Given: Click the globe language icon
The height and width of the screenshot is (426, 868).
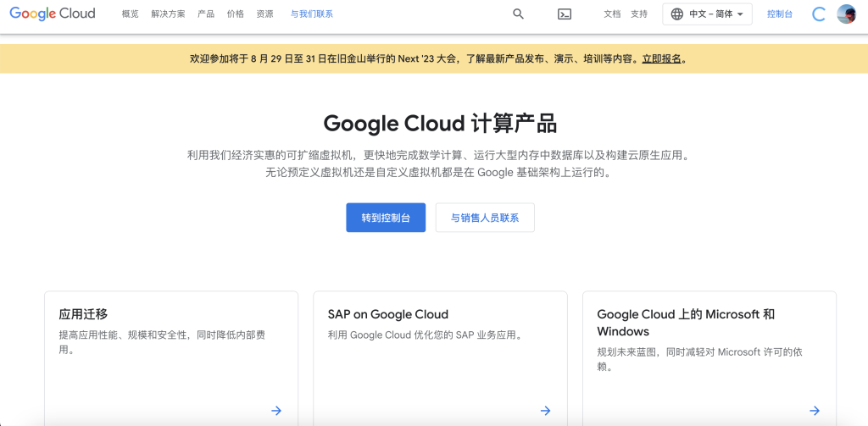Looking at the screenshot, I should tap(677, 14).
